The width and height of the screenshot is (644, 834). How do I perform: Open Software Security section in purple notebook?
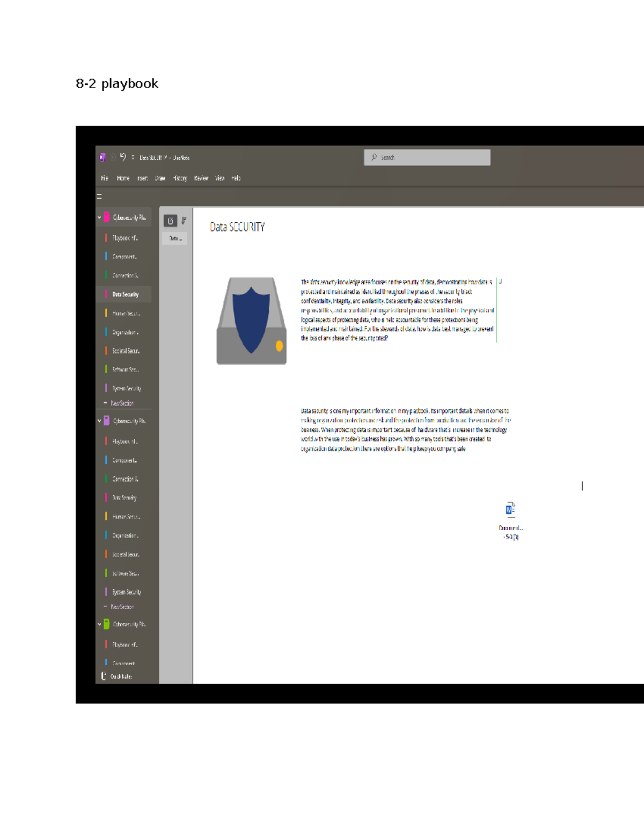point(125,573)
